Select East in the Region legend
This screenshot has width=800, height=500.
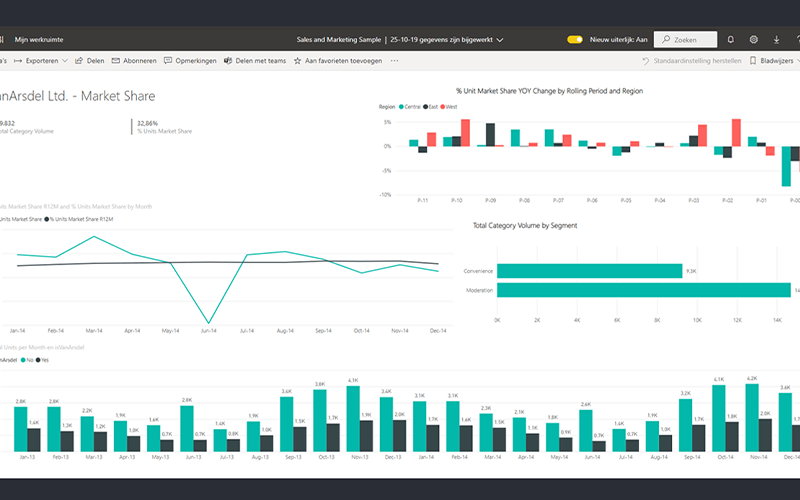click(x=431, y=107)
